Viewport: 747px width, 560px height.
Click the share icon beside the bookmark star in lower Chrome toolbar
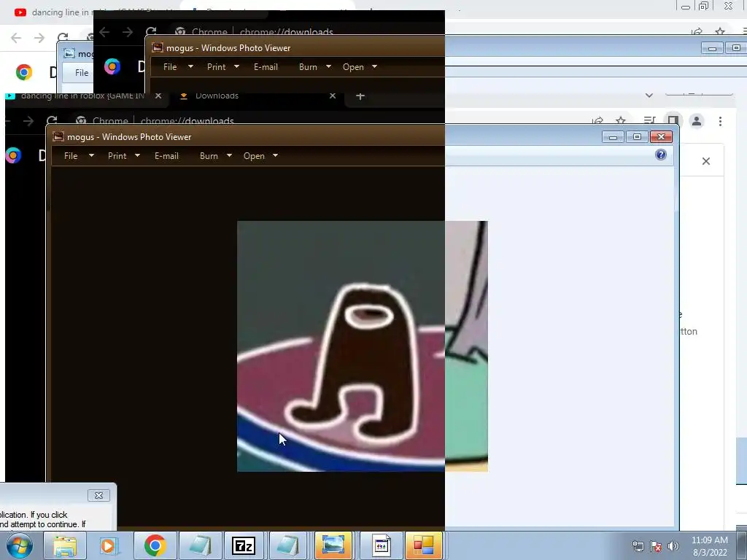point(597,121)
